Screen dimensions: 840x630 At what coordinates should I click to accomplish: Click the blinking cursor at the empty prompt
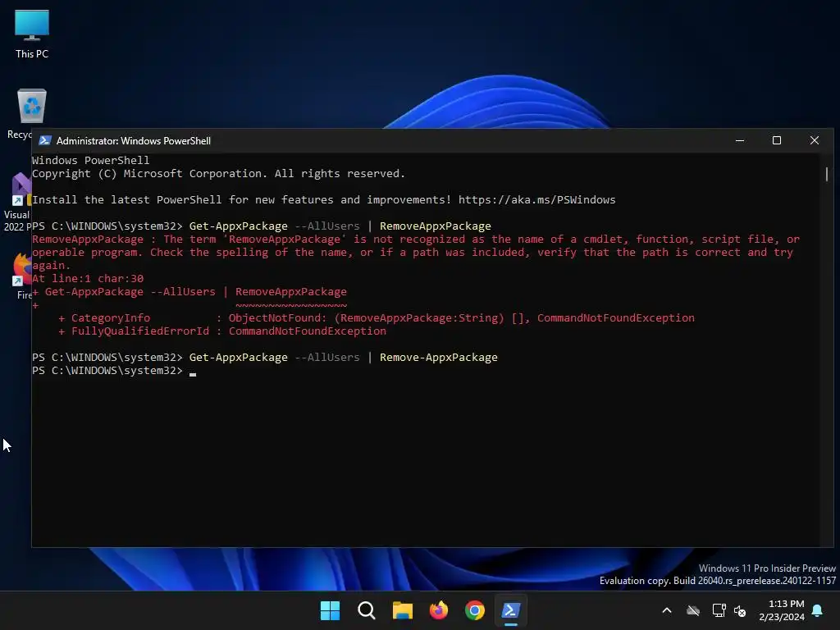pos(193,373)
